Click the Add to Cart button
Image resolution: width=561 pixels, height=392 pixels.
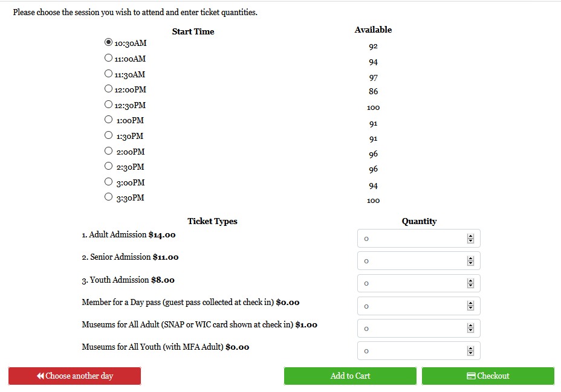[350, 376]
